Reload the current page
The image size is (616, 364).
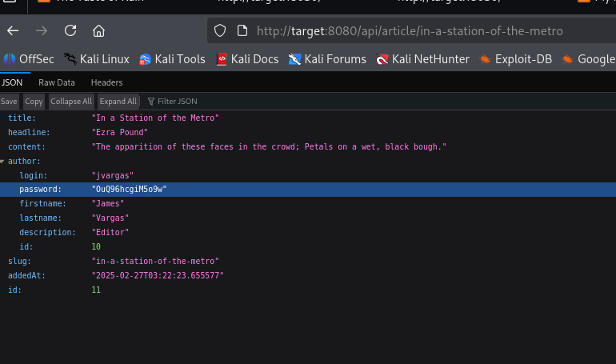(70, 30)
